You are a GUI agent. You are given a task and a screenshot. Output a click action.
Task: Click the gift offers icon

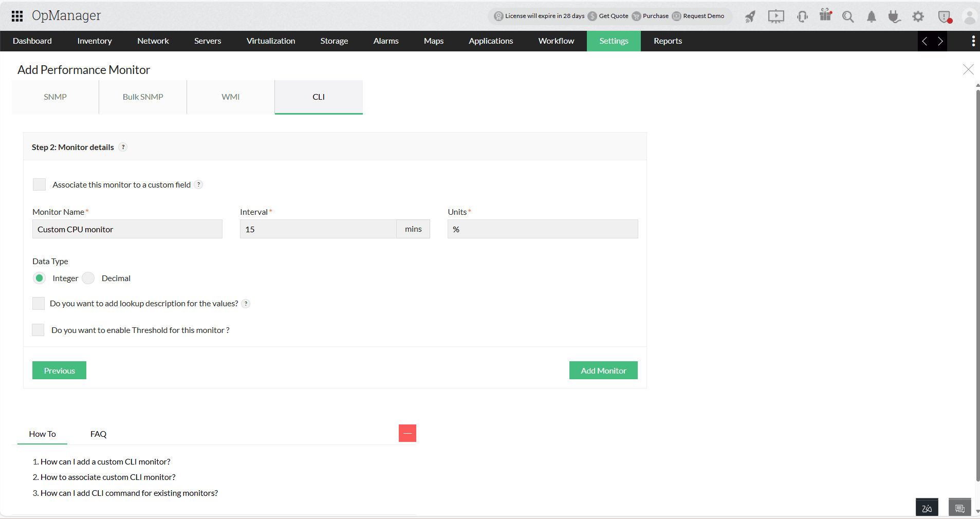point(826,16)
